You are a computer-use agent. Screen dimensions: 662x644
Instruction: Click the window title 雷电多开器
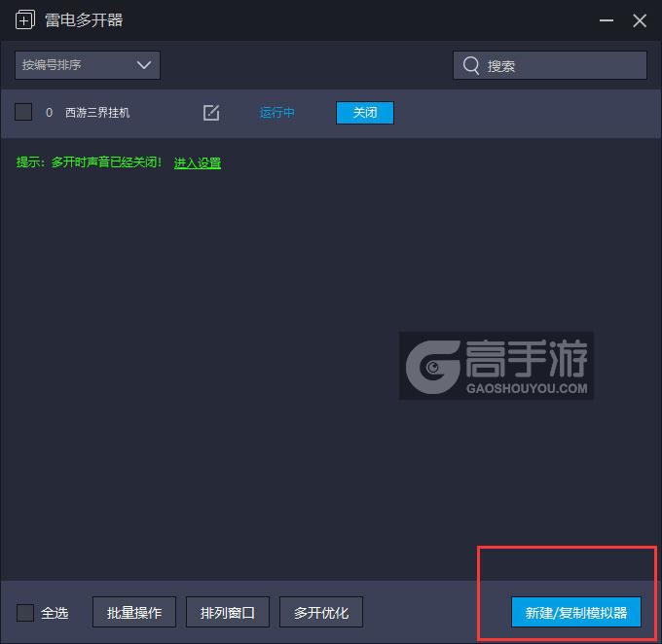[84, 20]
